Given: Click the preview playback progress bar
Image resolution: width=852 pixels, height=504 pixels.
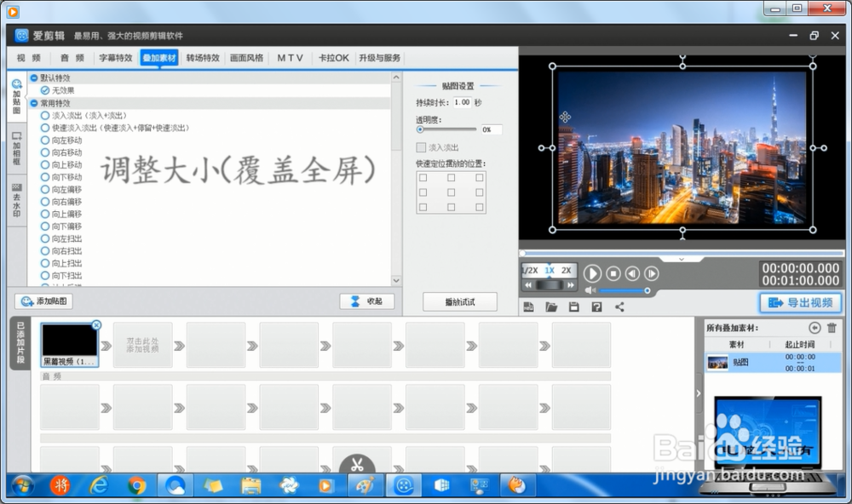Looking at the screenshot, I should coord(682,253).
